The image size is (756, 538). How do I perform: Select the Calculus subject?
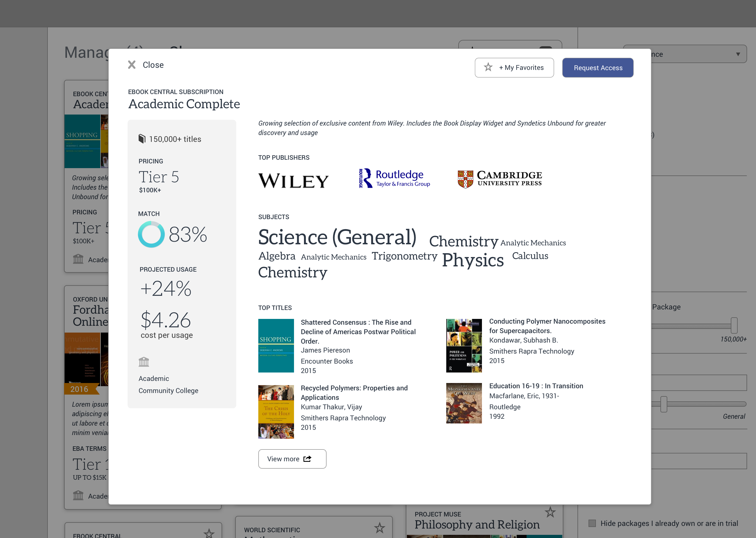[530, 256]
